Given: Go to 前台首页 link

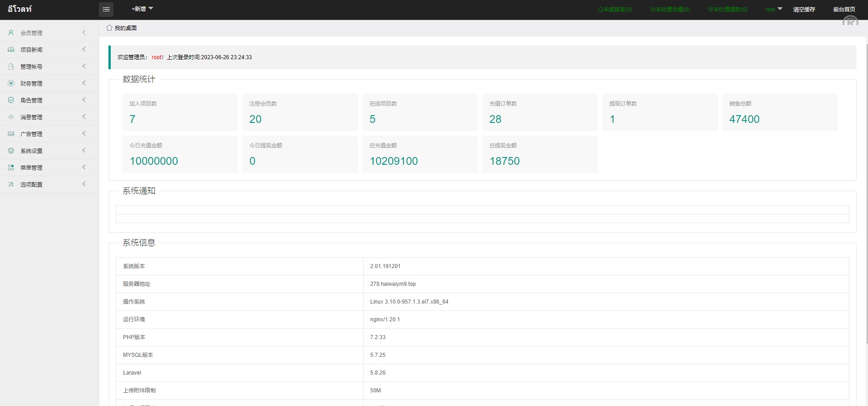Looking at the screenshot, I should (x=844, y=10).
